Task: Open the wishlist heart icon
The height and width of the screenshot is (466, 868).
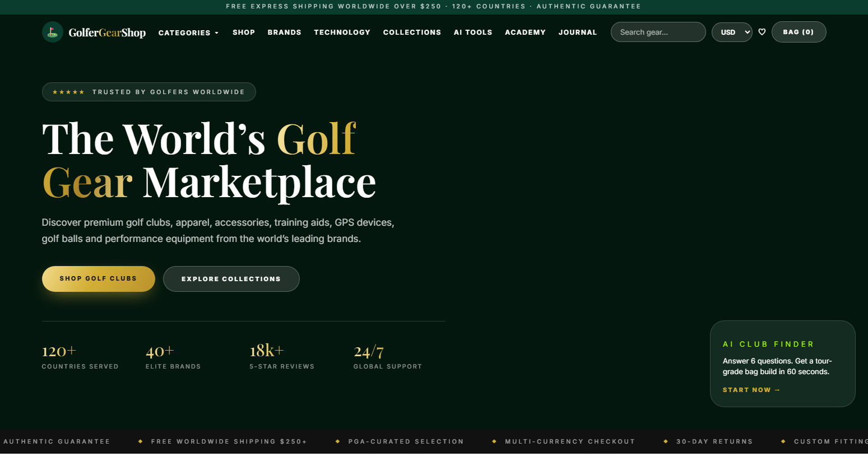Action: pyautogui.click(x=762, y=32)
